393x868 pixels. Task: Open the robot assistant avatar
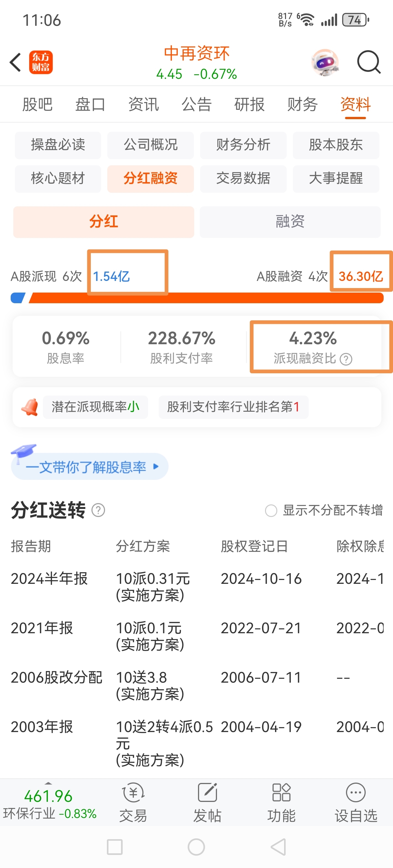point(324,63)
